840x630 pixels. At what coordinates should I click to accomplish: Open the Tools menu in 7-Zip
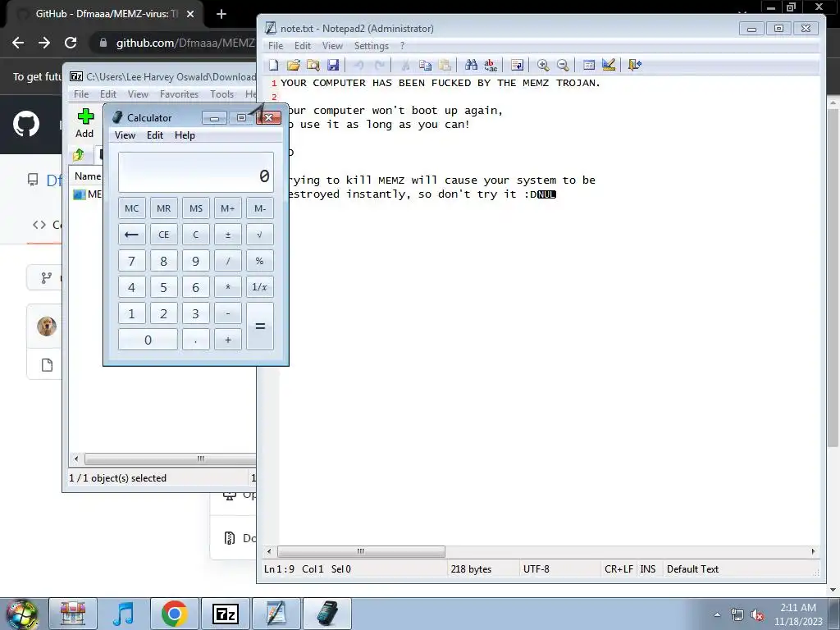click(x=221, y=94)
